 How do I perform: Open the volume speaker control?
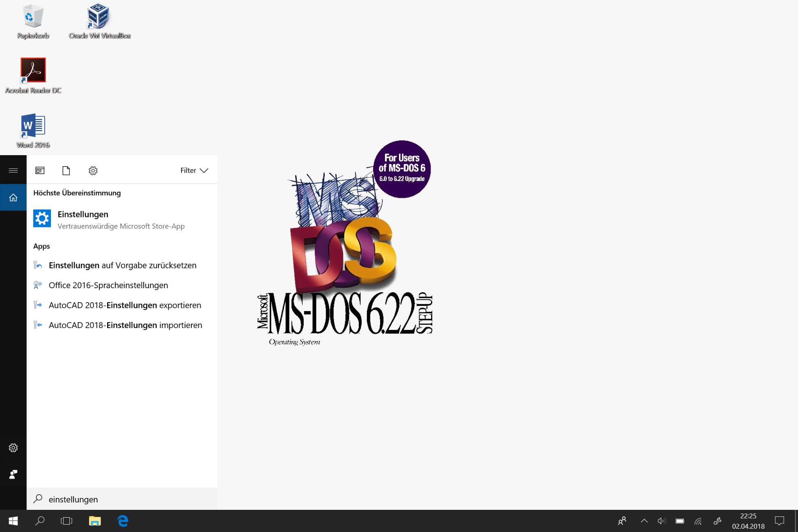click(662, 521)
